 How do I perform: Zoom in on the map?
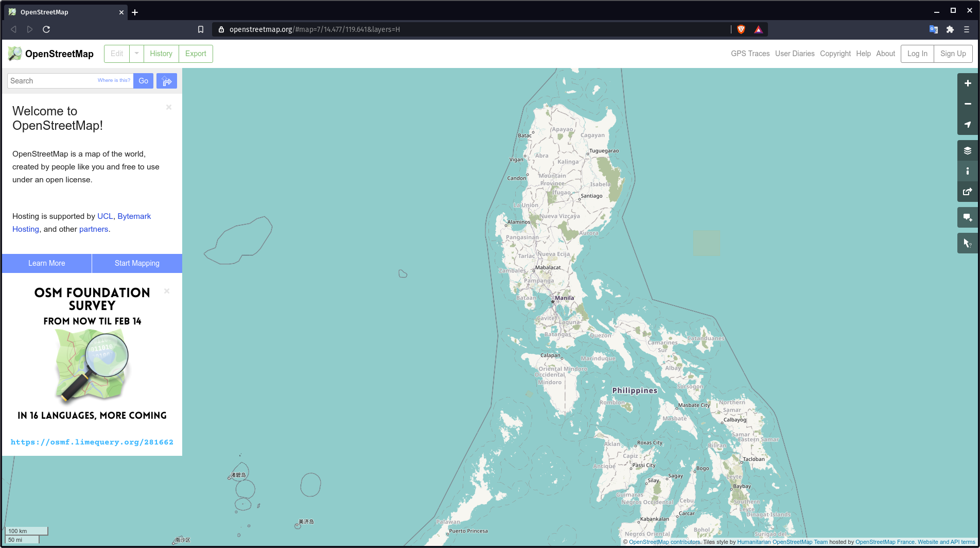coord(968,83)
